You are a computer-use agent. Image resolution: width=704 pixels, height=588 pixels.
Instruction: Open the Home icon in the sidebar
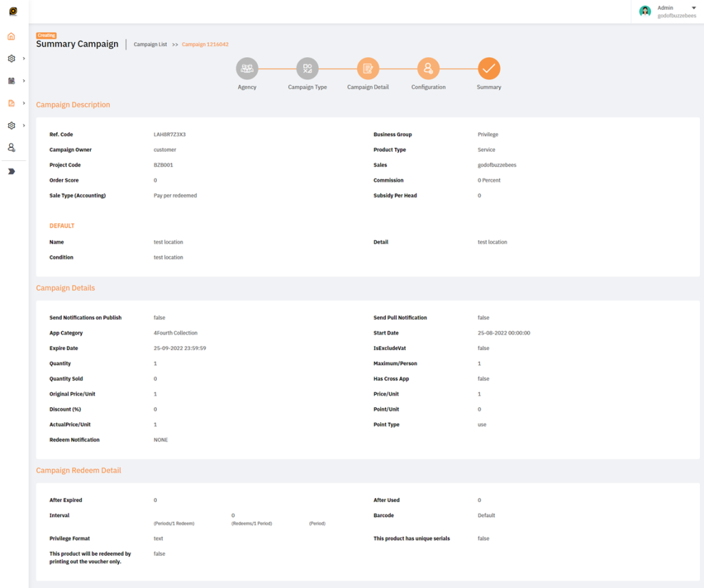[11, 35]
